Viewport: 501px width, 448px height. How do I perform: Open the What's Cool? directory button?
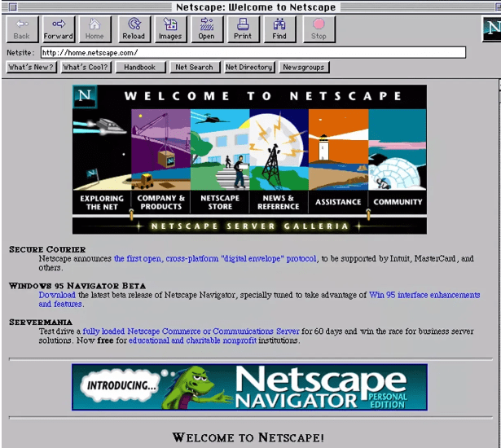[86, 68]
